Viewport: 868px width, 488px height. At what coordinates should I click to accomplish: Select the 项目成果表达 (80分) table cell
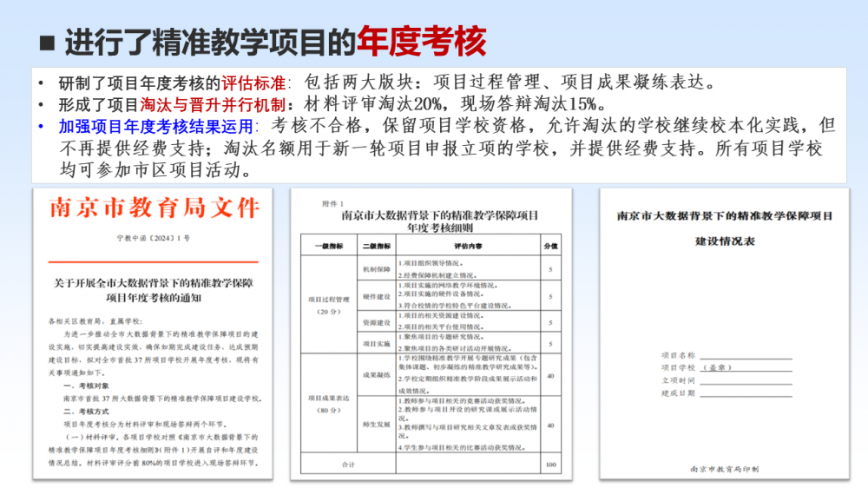click(x=329, y=403)
